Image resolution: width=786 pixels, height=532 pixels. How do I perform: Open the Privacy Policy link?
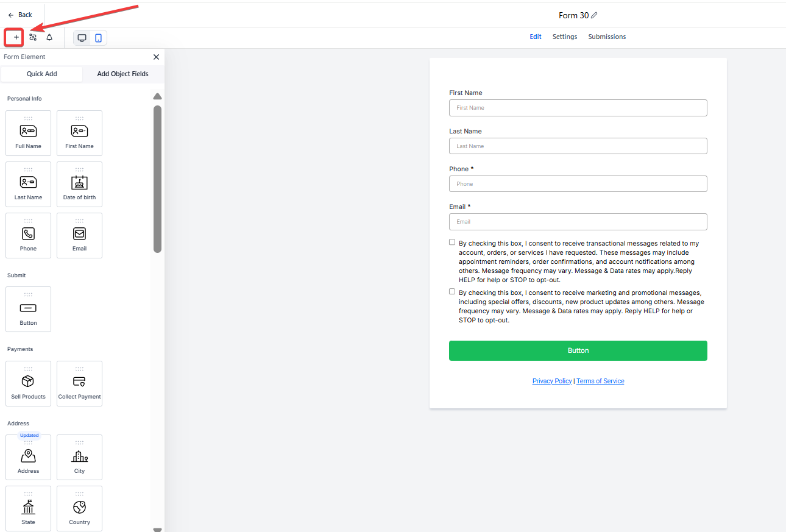[x=552, y=381]
